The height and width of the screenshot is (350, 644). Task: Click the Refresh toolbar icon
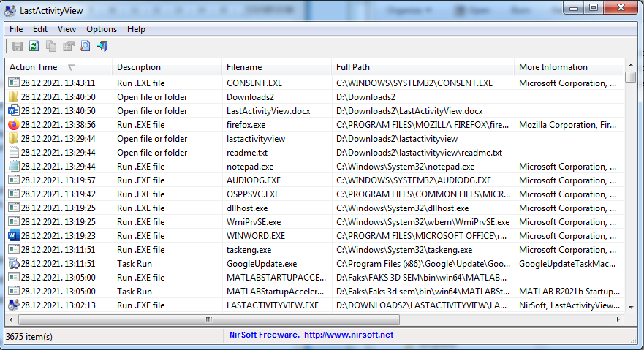click(x=34, y=47)
